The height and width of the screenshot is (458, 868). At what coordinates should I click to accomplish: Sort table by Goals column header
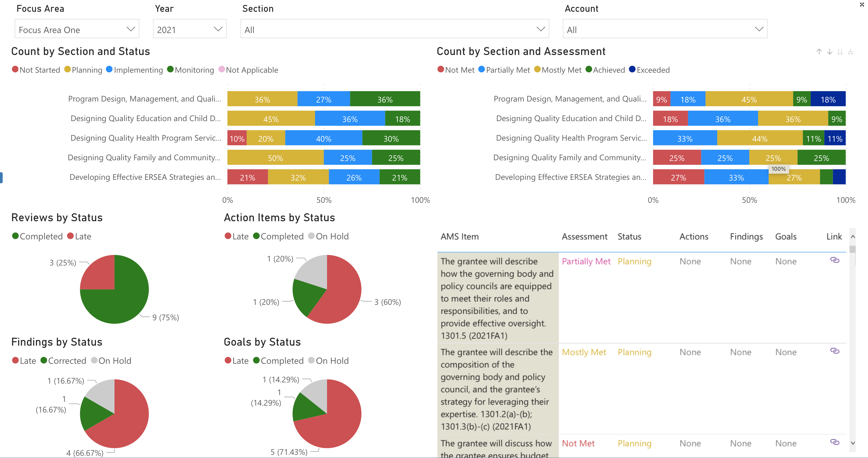786,236
